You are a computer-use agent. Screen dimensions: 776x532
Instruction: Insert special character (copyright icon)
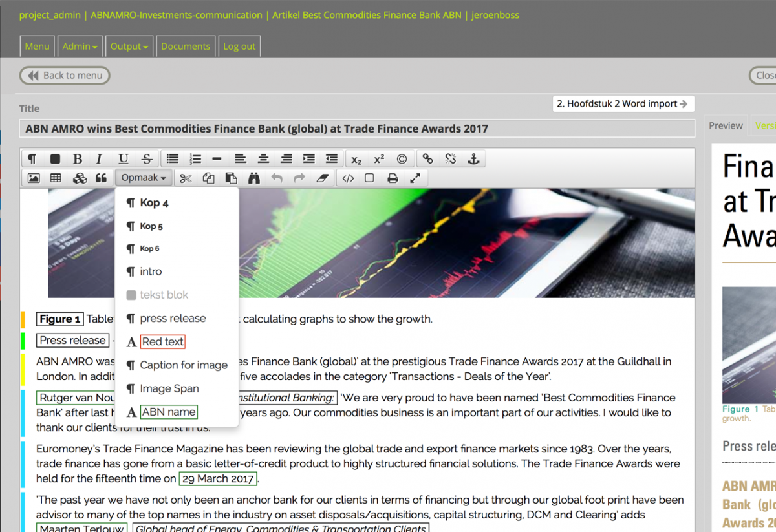402,159
